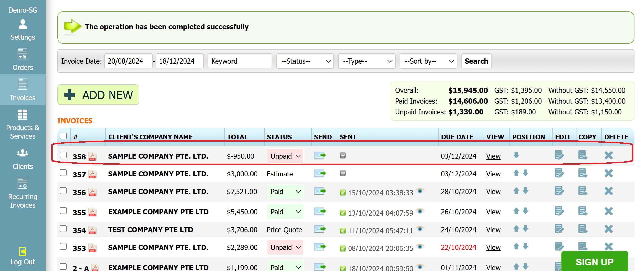Open PDF icon for invoice 358

(x=92, y=156)
